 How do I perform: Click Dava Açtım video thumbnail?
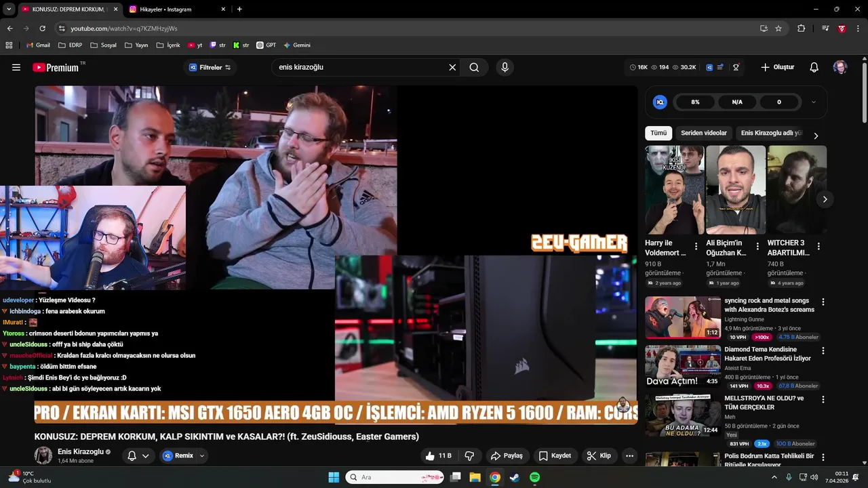(683, 366)
